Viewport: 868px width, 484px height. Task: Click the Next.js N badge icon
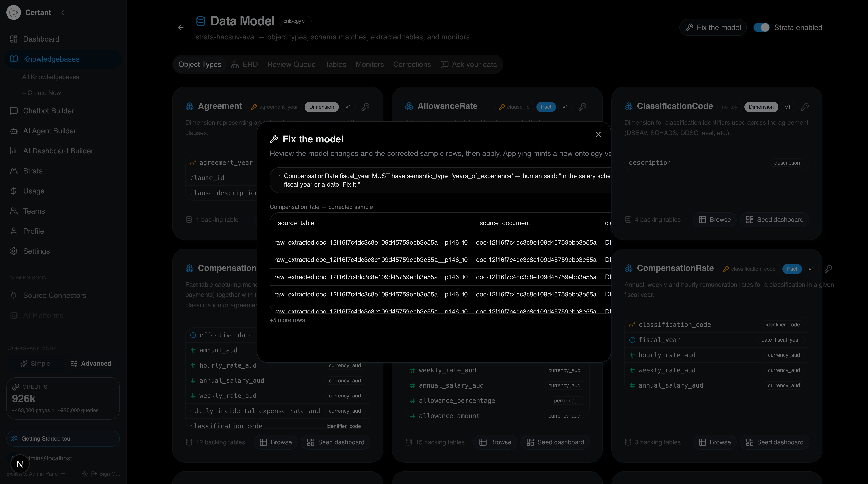20,464
